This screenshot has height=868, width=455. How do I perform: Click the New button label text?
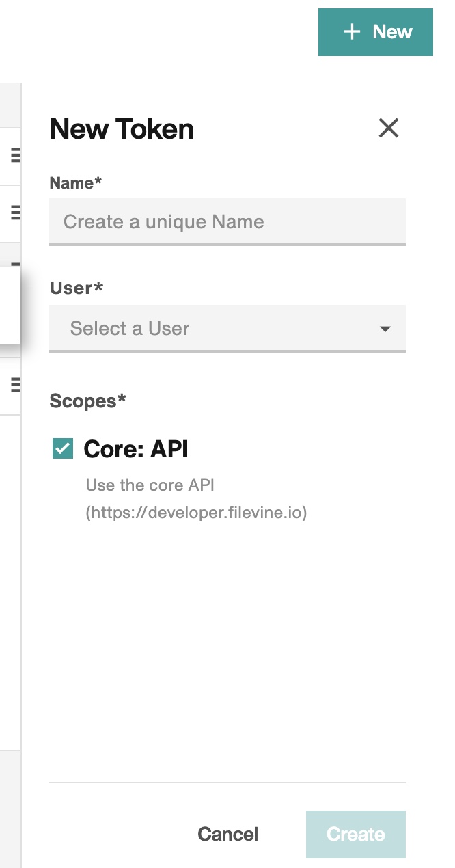(x=393, y=32)
